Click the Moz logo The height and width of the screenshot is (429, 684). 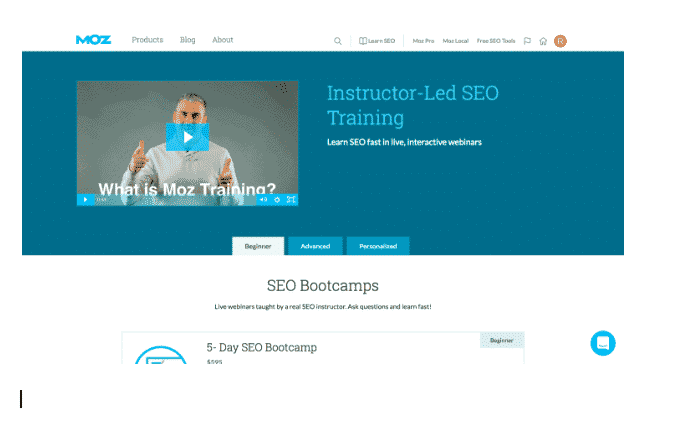click(x=93, y=40)
